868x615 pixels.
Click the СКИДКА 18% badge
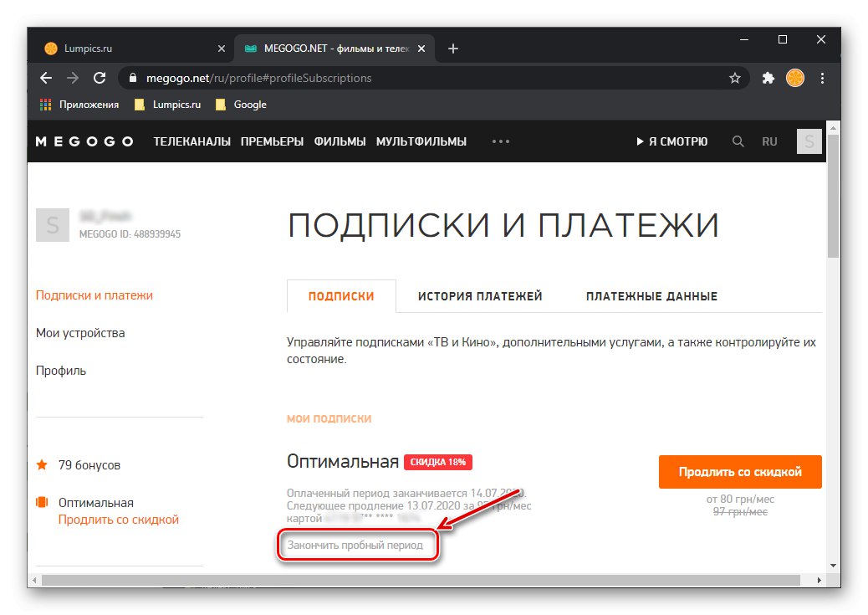tap(438, 462)
